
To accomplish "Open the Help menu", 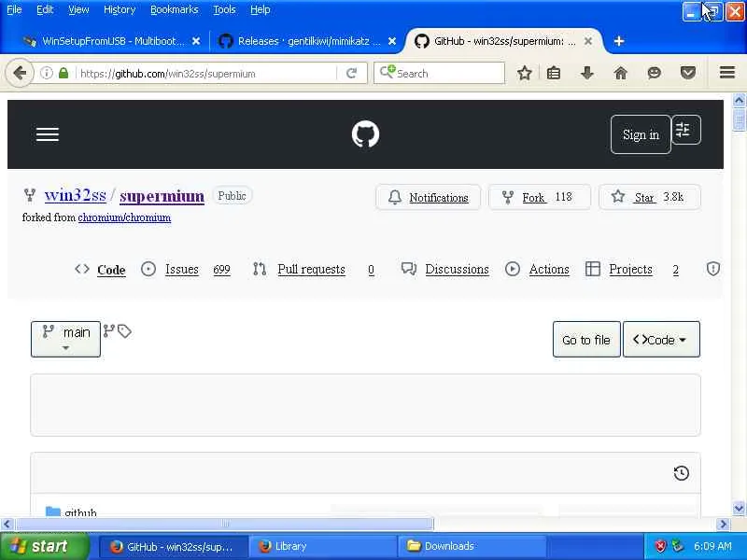I will (261, 9).
